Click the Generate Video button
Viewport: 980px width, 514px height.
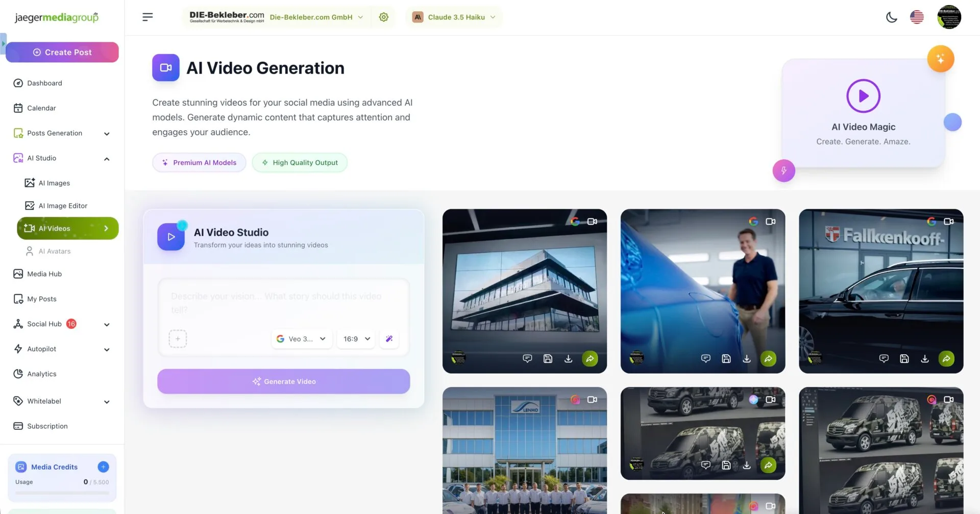point(283,381)
